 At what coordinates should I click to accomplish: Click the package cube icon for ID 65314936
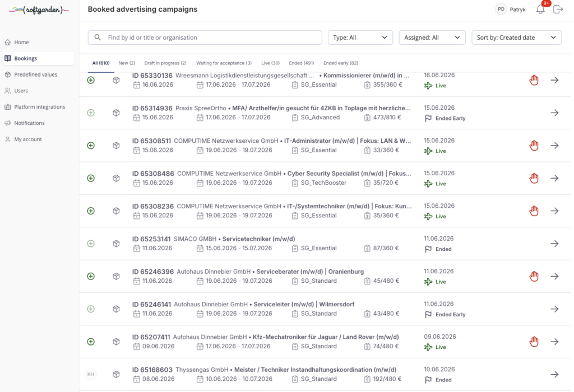click(116, 113)
